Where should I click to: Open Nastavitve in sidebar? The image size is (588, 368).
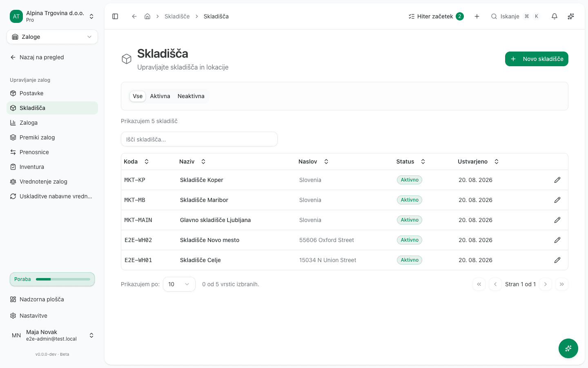(x=52, y=316)
